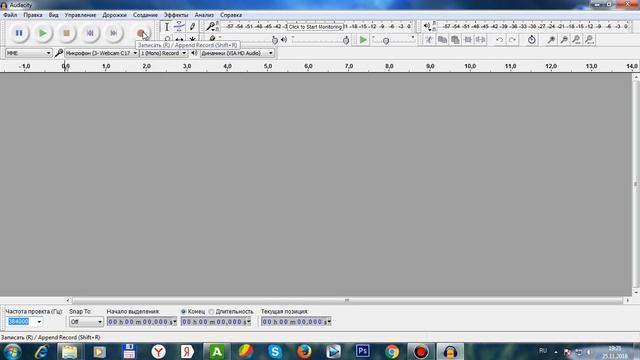Click the Redo arrow icon
The width and height of the screenshot is (640, 360).
[x=512, y=40]
